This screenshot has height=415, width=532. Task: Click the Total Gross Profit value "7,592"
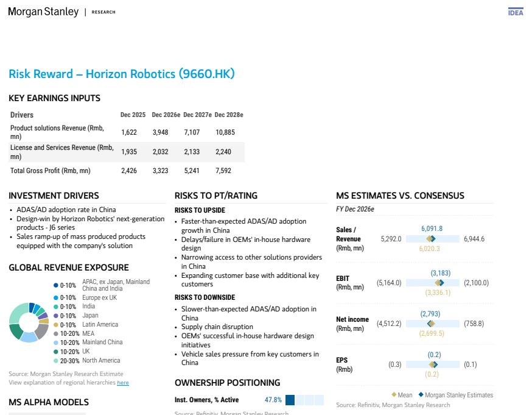point(223,171)
